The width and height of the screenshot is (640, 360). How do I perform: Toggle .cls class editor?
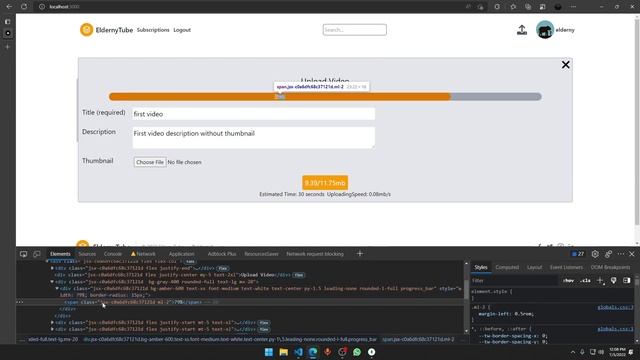tap(585, 281)
